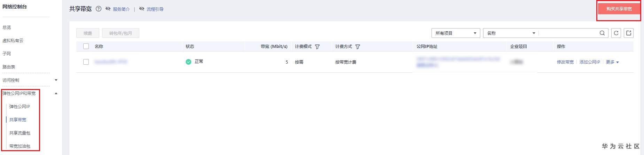Click the help question mark icon beside 共享带宽
Image resolution: width=644 pixels, height=155 pixels.
coord(99,9)
